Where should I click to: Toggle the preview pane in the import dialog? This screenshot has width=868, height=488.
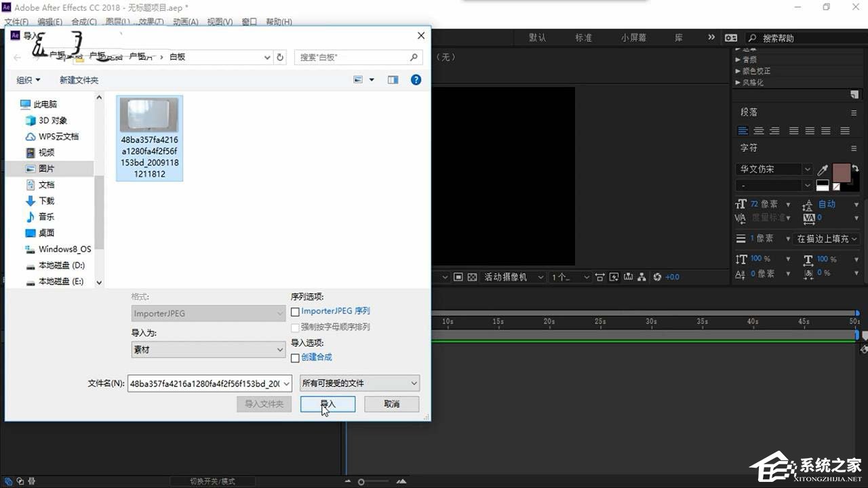pyautogui.click(x=393, y=79)
